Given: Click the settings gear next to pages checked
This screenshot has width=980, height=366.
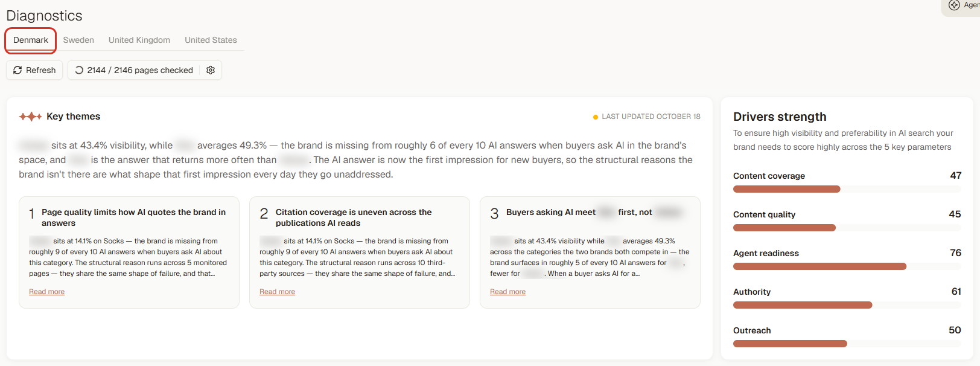Looking at the screenshot, I should point(211,70).
